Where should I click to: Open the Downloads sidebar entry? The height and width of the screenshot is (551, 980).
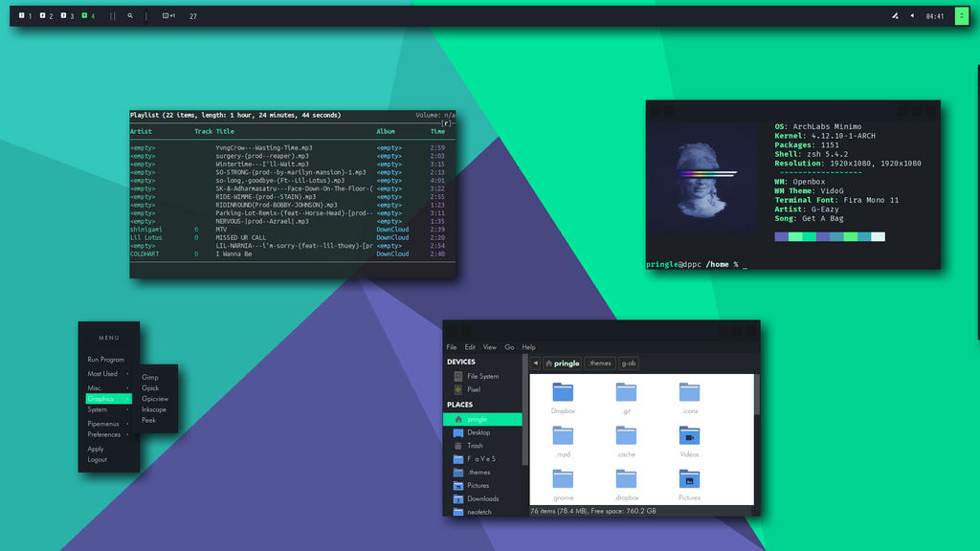[x=485, y=498]
